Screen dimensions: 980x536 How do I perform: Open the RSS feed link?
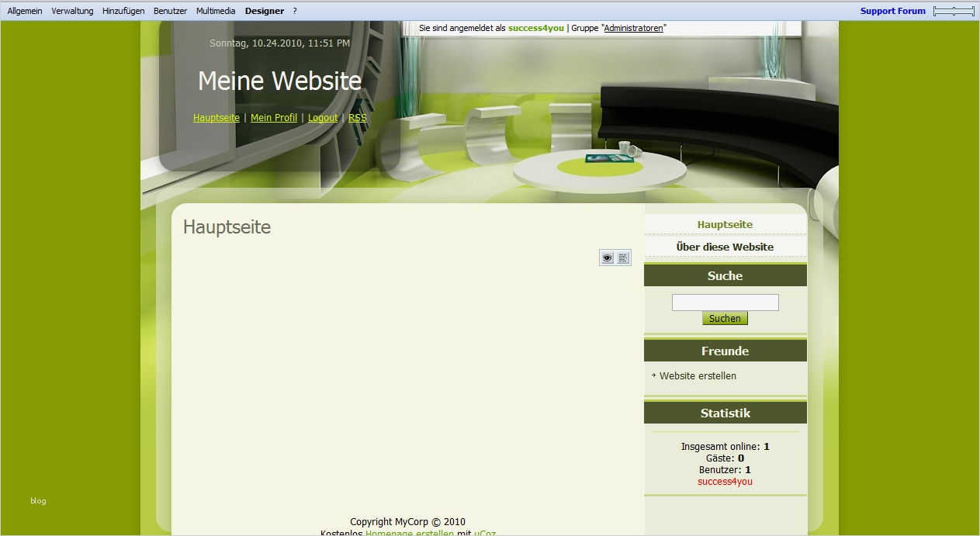pos(357,117)
